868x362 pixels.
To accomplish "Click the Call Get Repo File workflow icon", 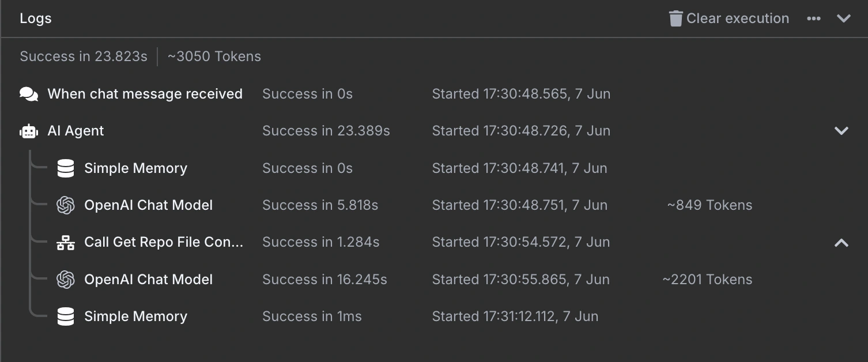I will (x=66, y=243).
